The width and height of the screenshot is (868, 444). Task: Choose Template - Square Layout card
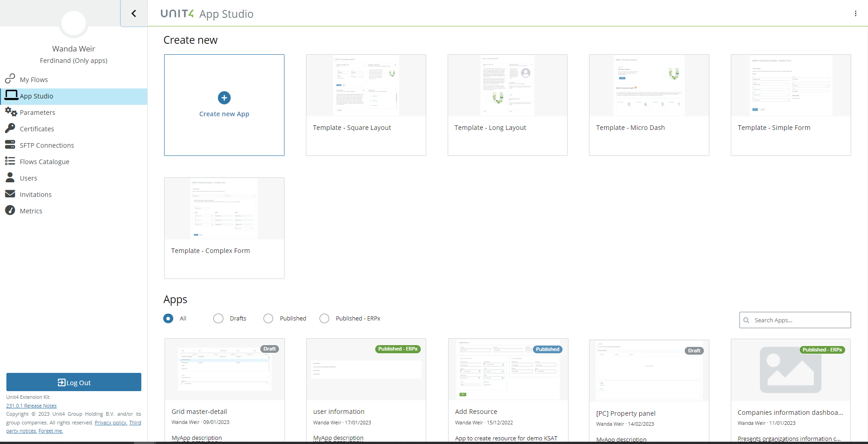(366, 105)
